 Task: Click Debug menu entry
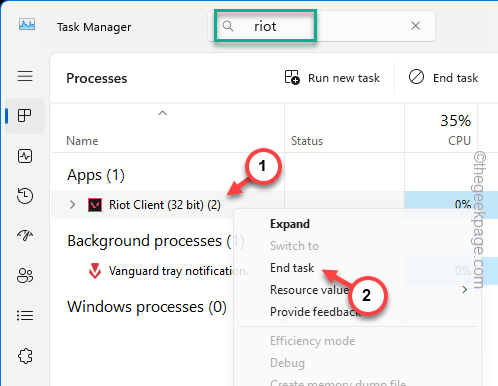pyautogui.click(x=287, y=363)
